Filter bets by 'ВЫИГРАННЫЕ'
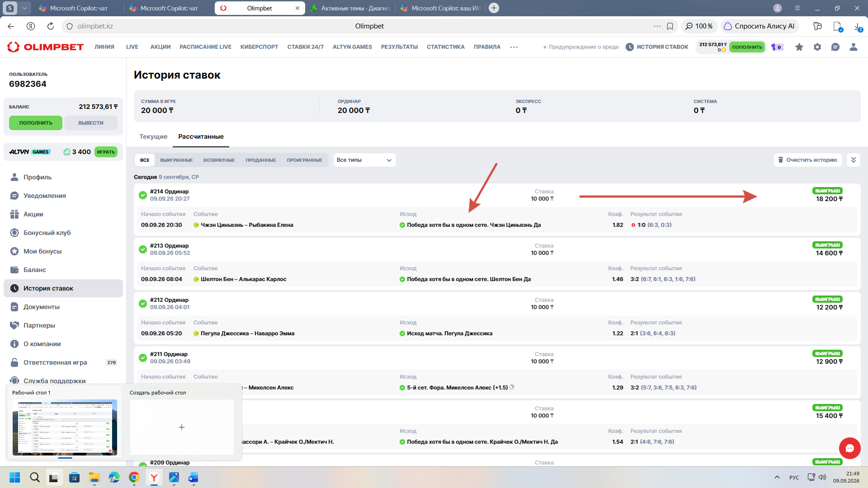 (x=176, y=160)
